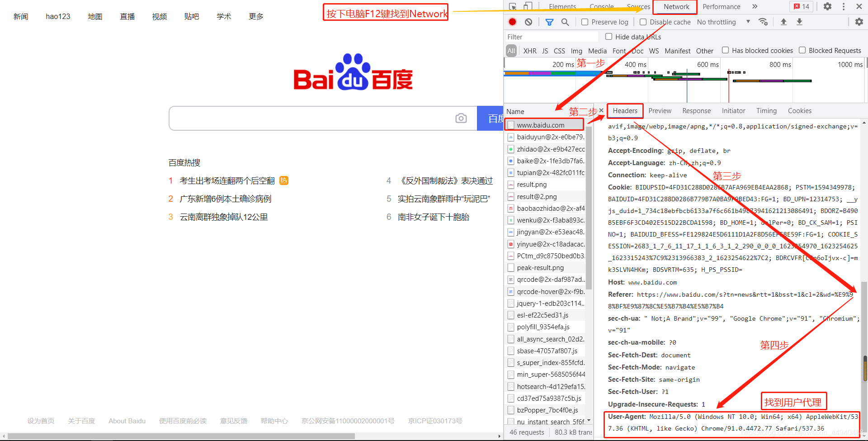The height and width of the screenshot is (441, 868).
Task: Click the camera image search icon
Action: point(461,118)
